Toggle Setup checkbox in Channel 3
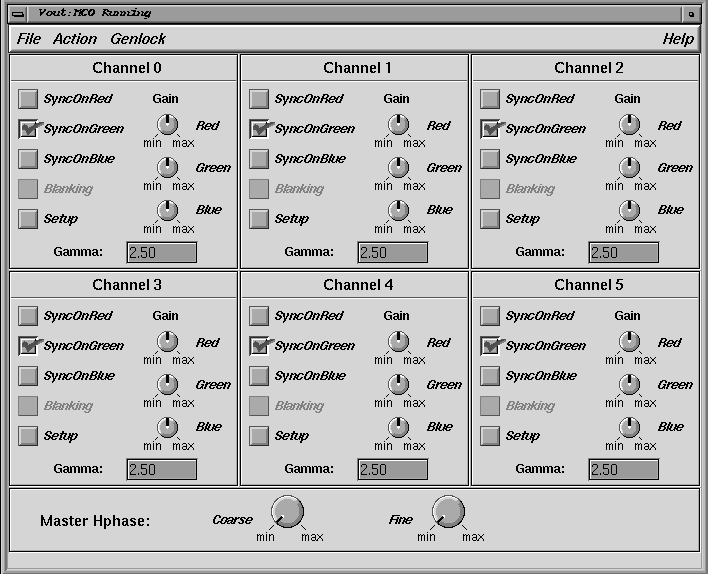Image resolution: width=708 pixels, height=574 pixels. click(28, 436)
